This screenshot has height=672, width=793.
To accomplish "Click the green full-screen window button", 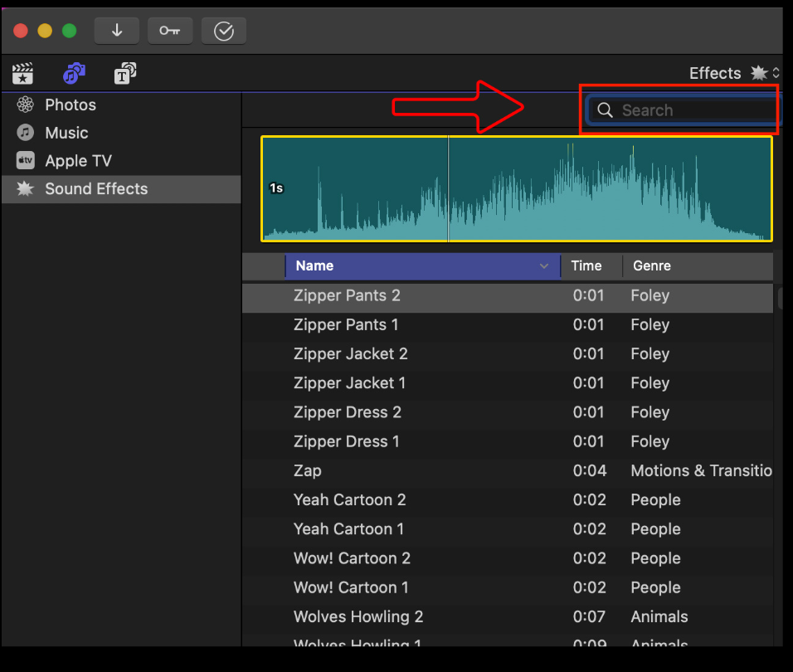I will click(70, 31).
